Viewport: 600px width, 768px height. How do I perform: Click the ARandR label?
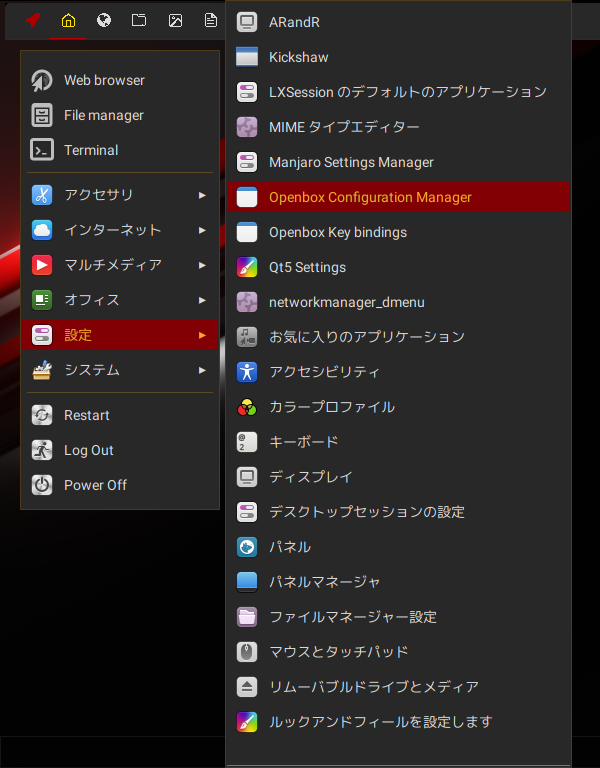tap(294, 22)
